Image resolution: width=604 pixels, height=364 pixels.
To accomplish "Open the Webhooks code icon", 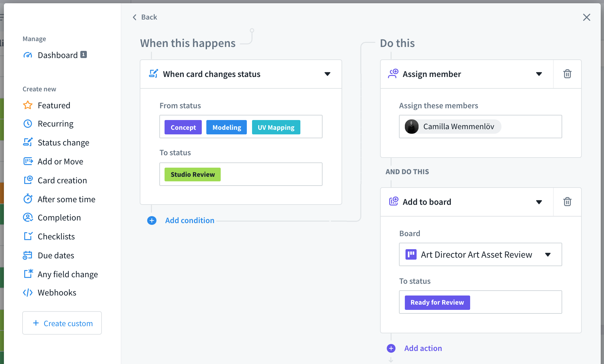I will (x=28, y=292).
